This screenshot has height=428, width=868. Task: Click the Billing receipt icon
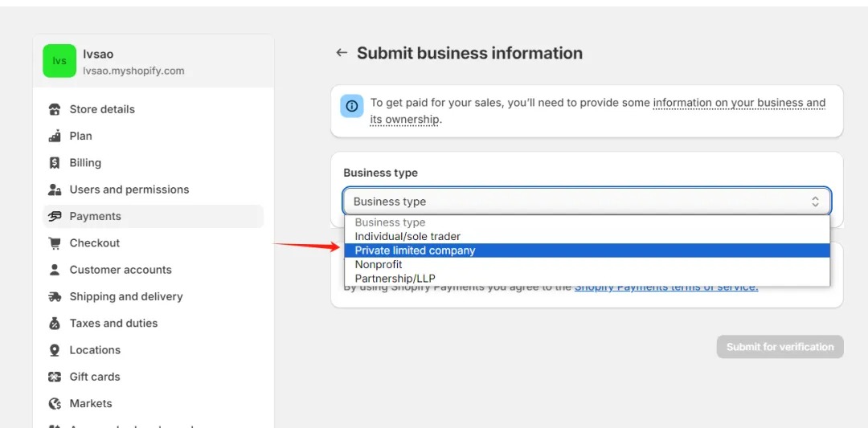pyautogui.click(x=55, y=163)
